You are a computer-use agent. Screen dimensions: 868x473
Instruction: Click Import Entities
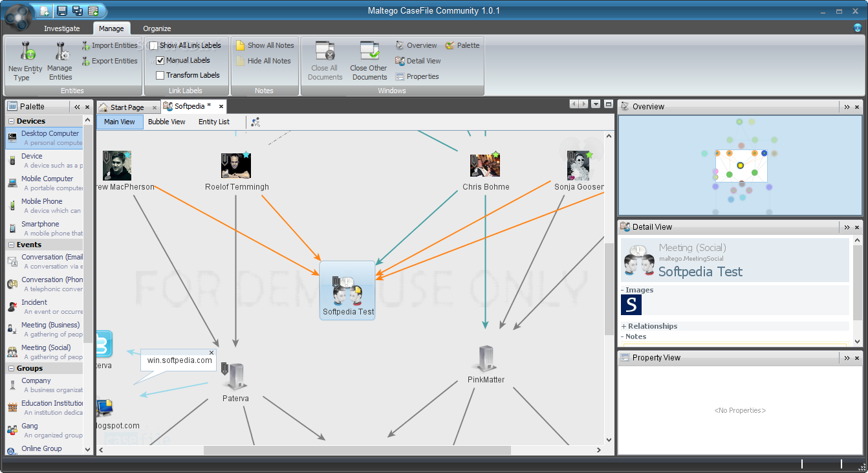pyautogui.click(x=109, y=46)
